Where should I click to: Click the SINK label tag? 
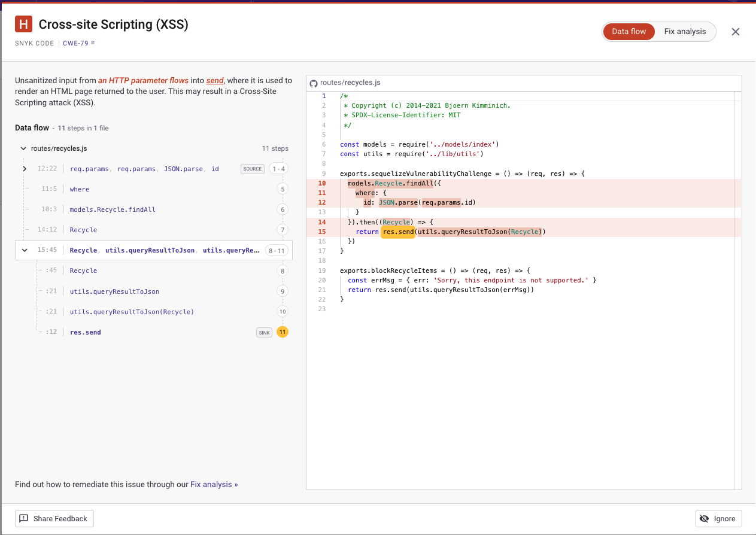click(264, 332)
